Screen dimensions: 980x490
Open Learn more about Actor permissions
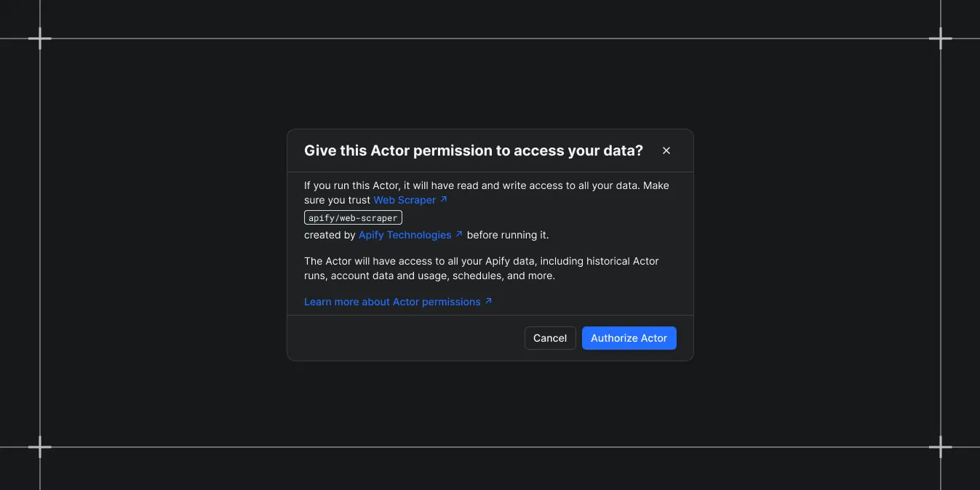point(398,302)
